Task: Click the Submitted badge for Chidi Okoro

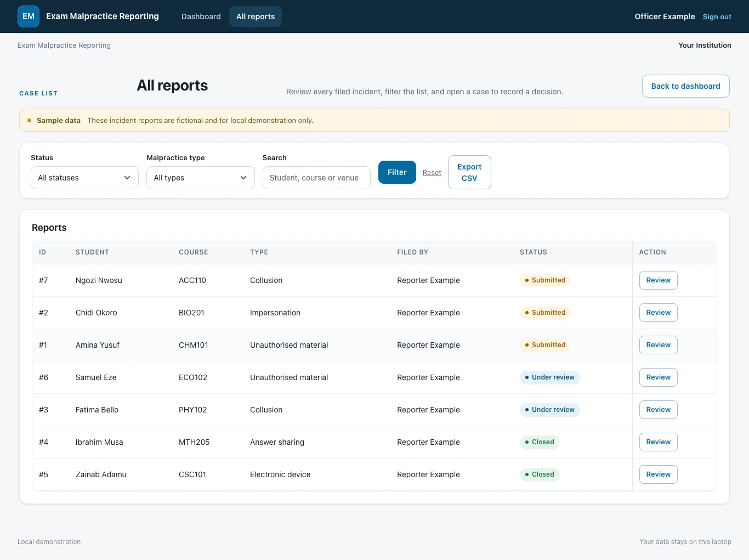Action: [545, 313]
